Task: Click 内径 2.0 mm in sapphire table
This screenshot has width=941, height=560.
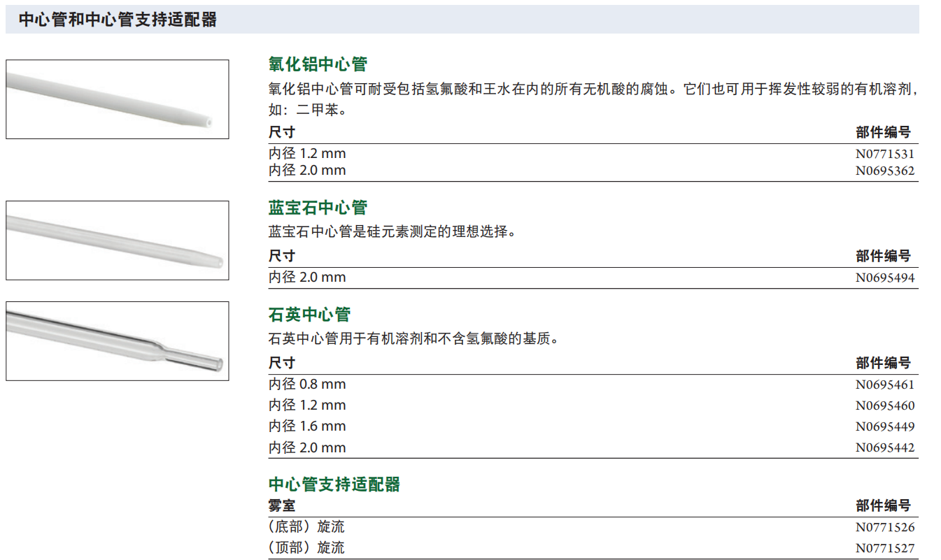Action: 307,278
